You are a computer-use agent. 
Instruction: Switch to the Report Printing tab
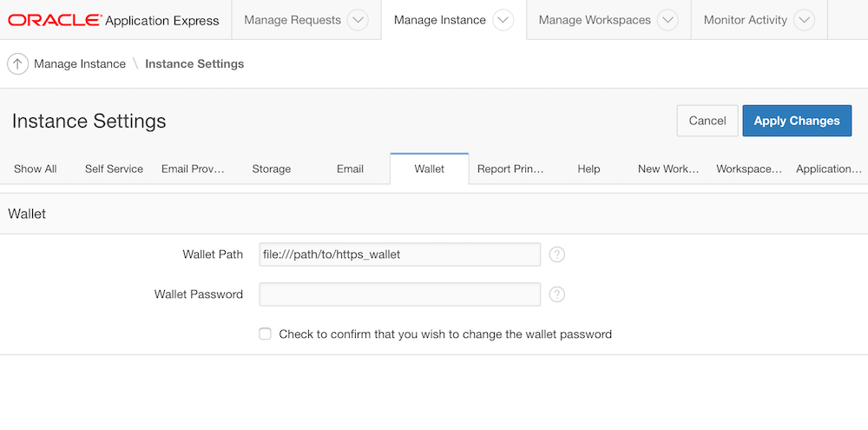(510, 169)
